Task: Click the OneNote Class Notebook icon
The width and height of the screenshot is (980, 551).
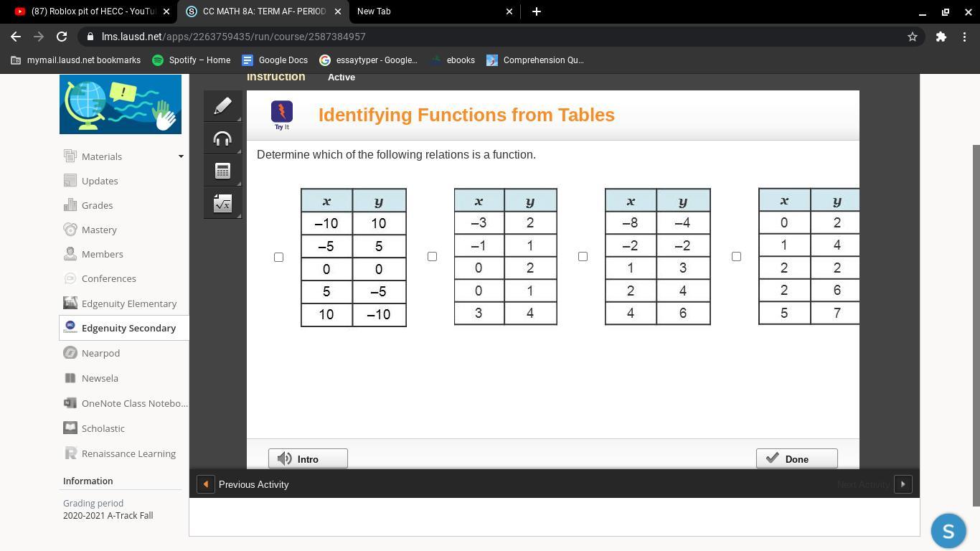Action: click(70, 403)
